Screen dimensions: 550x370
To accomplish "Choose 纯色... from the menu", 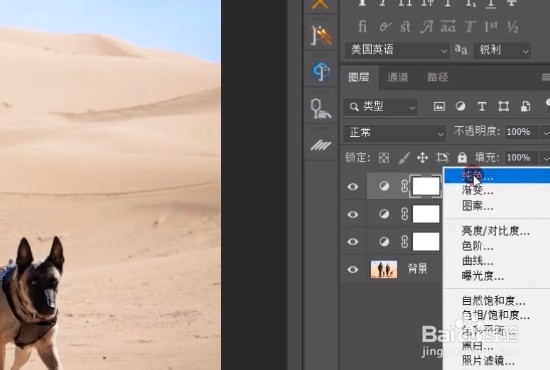I will [x=497, y=176].
